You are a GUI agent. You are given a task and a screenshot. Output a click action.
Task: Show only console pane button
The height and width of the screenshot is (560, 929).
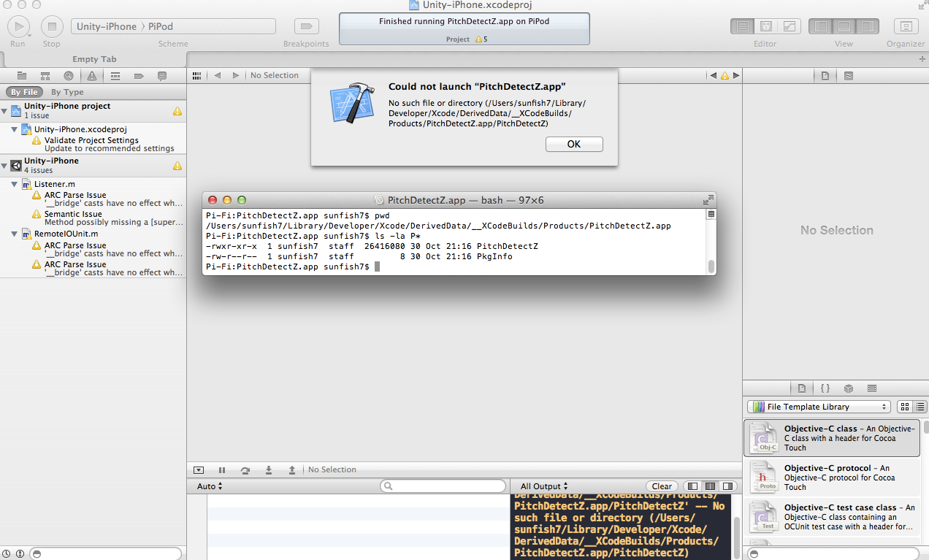tap(727, 486)
